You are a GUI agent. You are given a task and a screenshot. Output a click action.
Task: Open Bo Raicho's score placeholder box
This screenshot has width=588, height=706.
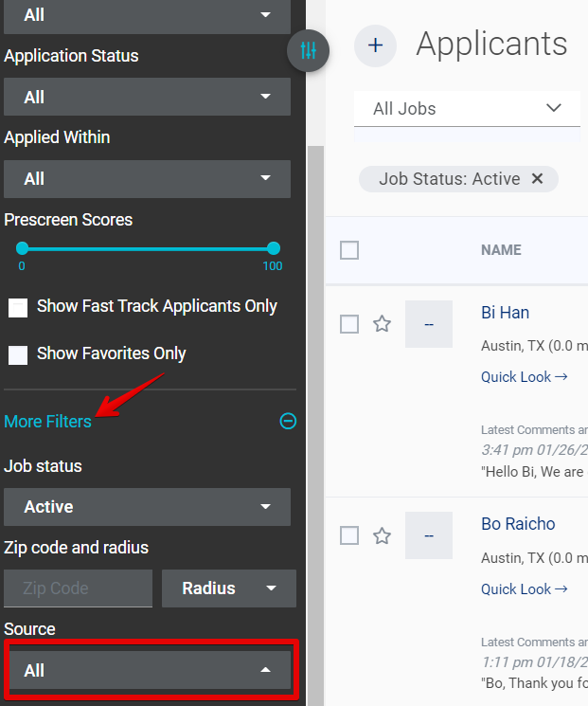coord(429,535)
